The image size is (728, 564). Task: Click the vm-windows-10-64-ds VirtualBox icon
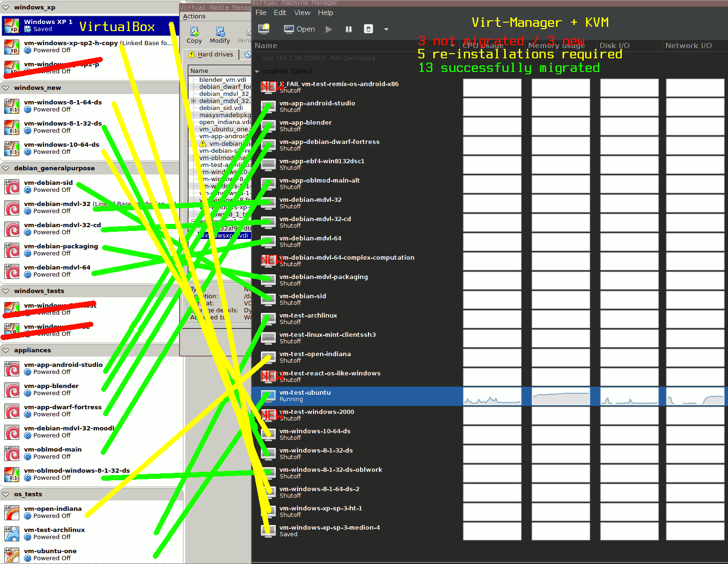coord(12,148)
